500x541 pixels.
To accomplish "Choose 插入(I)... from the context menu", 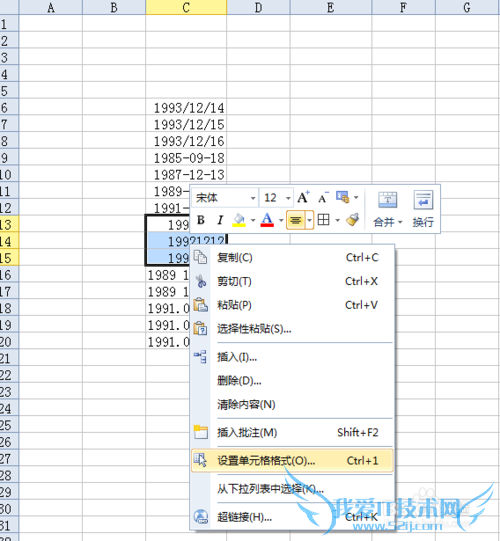I will 292,357.
